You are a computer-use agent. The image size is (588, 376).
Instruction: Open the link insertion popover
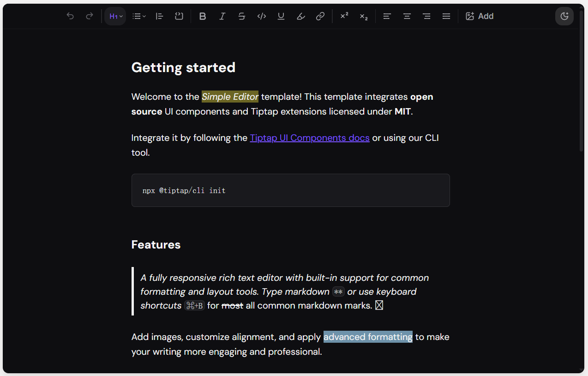pos(320,16)
